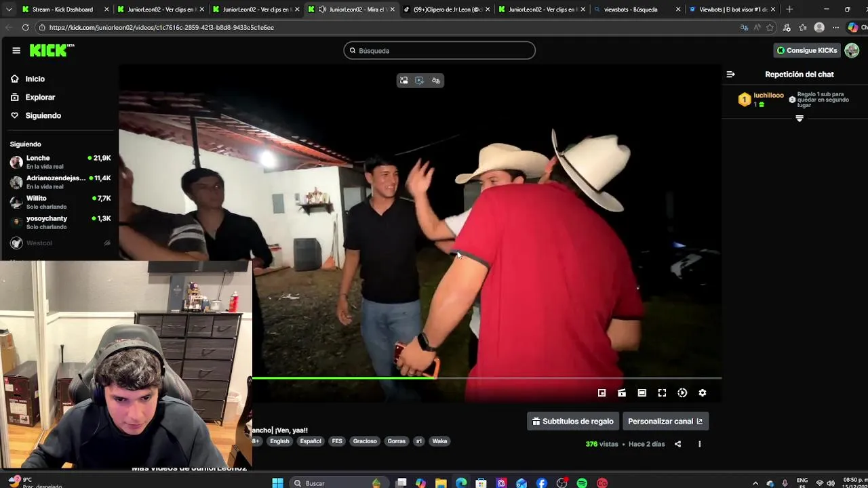Open Spotify from taskbar

point(582,483)
